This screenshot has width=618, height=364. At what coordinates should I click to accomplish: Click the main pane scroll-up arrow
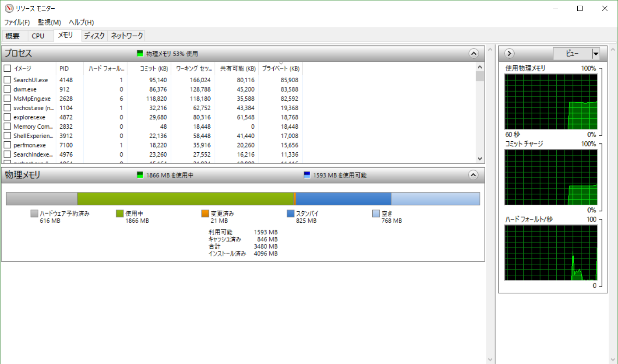point(491,49)
